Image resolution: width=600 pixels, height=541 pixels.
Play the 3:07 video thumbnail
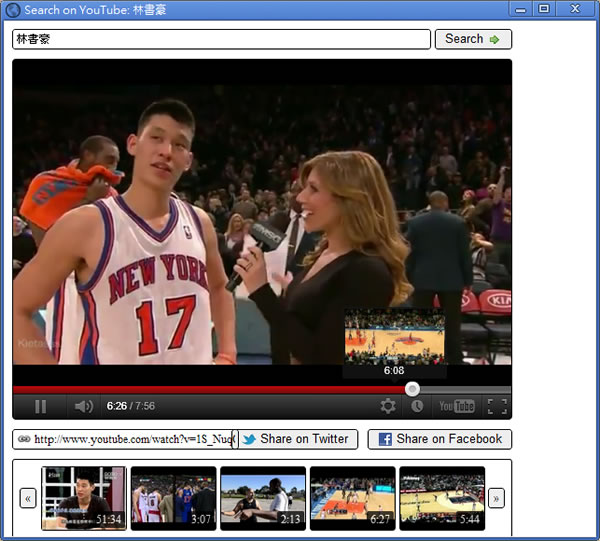coord(173,497)
